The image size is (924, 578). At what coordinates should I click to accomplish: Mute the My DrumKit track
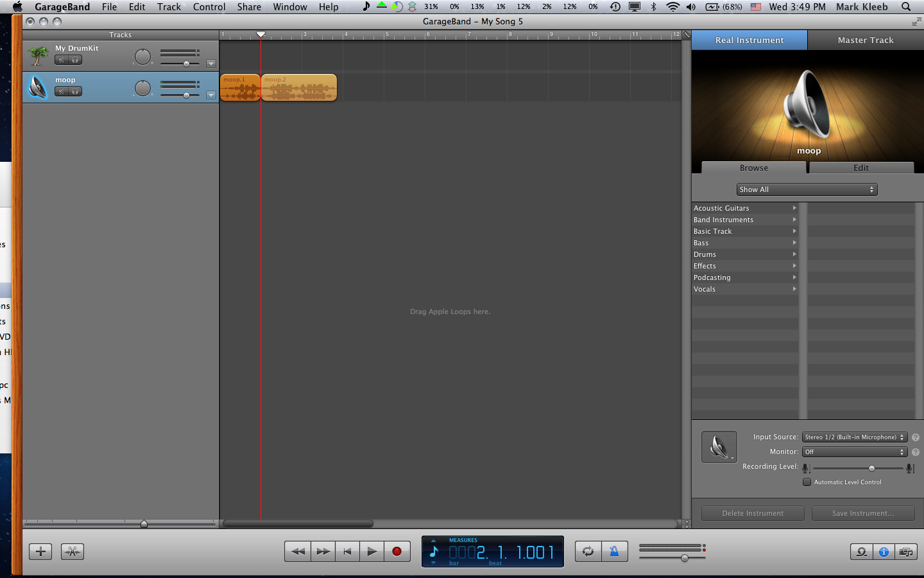pos(61,60)
